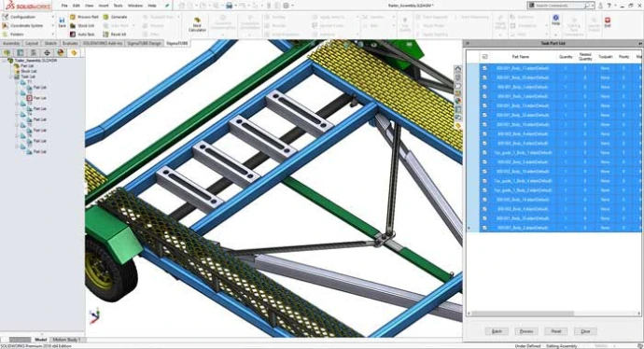Click the Generate icon
The image size is (644, 349).
[x=106, y=17]
